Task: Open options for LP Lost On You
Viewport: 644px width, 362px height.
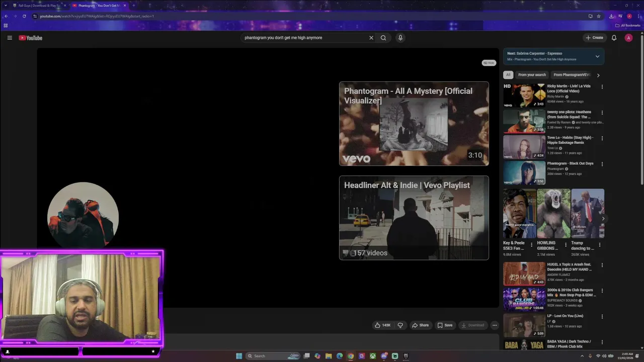Action: pos(602,316)
